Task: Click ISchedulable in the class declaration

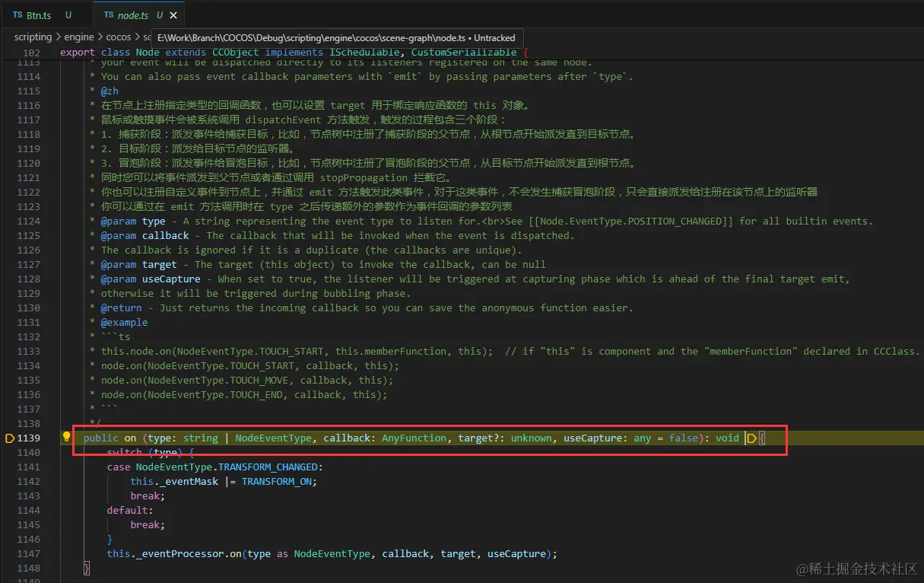Action: click(364, 52)
